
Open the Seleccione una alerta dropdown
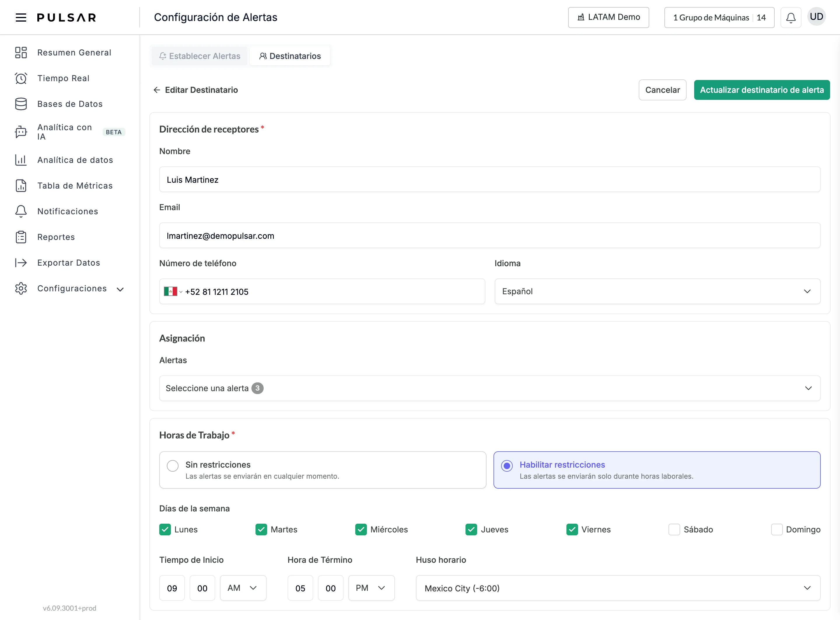pos(490,388)
